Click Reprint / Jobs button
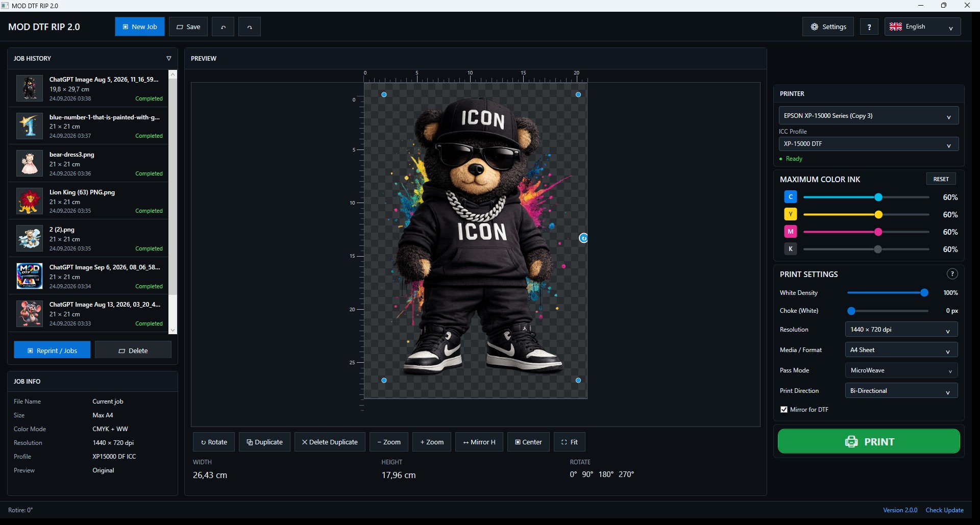This screenshot has height=525, width=980. 52,351
